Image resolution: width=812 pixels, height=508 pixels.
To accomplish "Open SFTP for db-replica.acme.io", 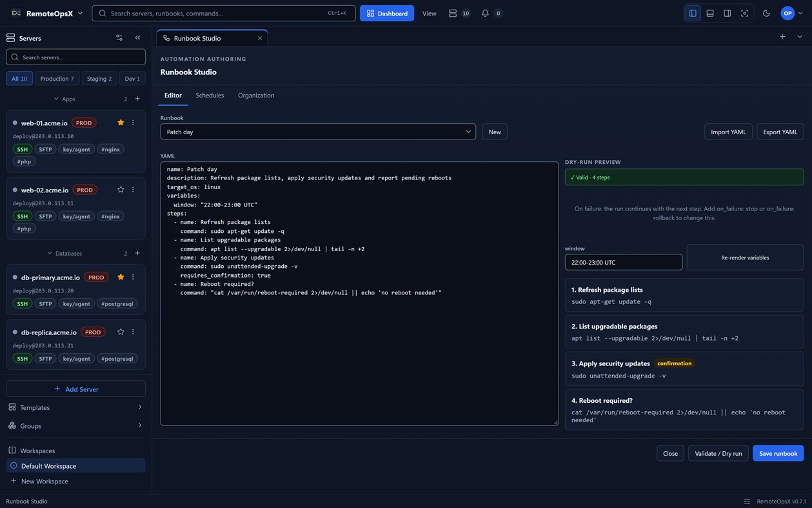I will (45, 358).
